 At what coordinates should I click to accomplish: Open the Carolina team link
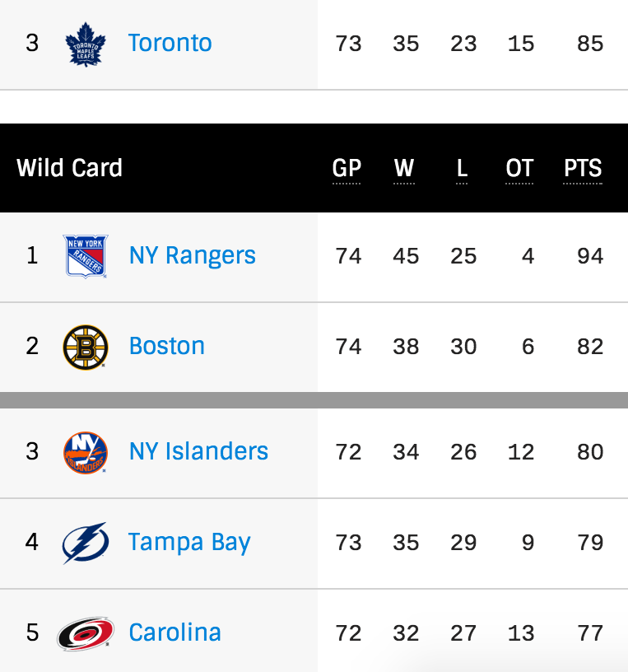[x=174, y=632]
